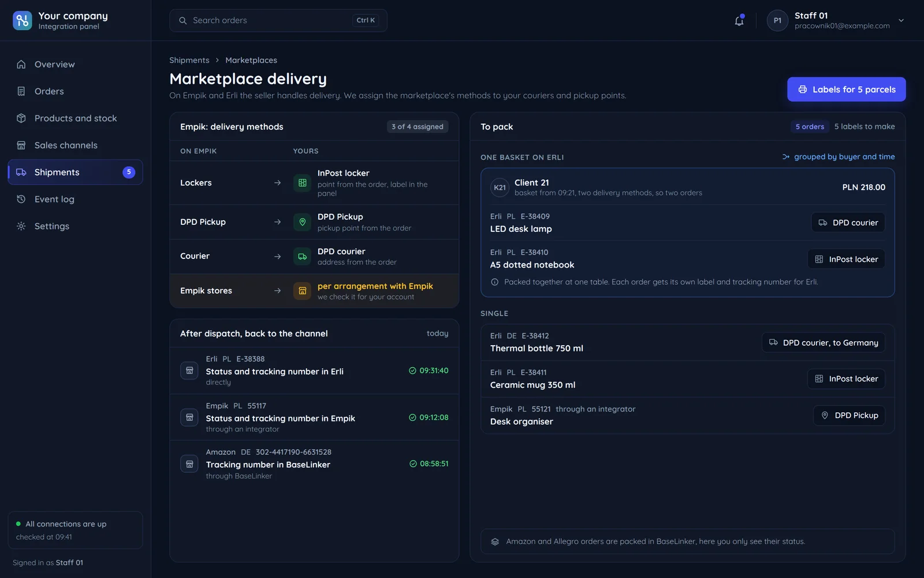This screenshot has height=578, width=924.
Task: Click grouped by buyer and time link
Action: click(x=839, y=157)
